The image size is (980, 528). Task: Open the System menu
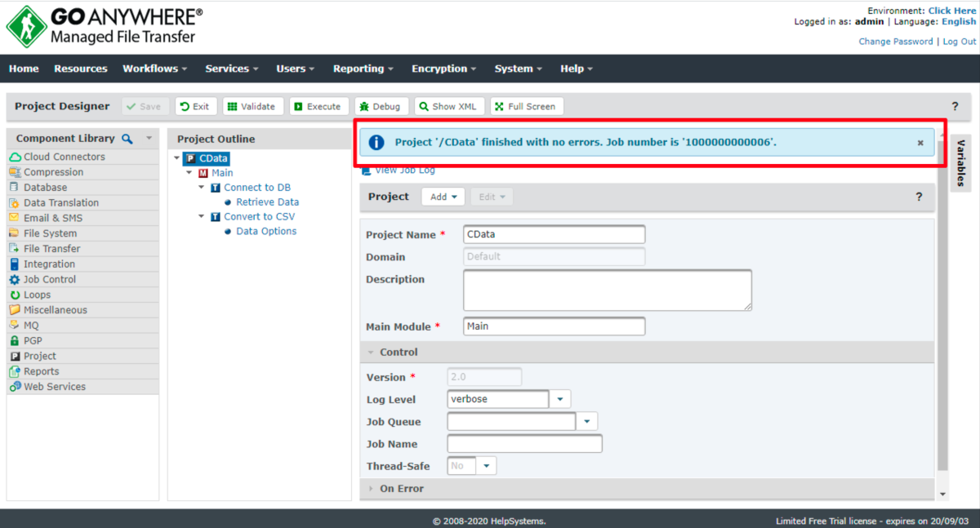(519, 69)
